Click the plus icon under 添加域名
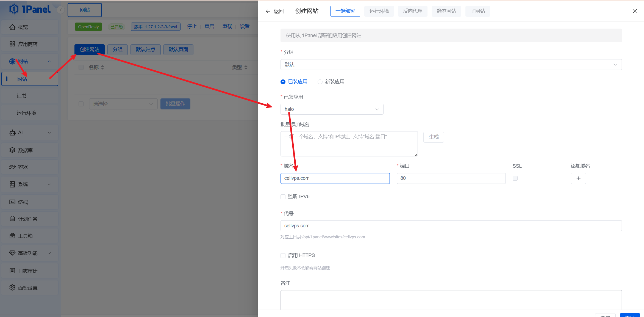The height and width of the screenshot is (317, 644). tap(578, 178)
